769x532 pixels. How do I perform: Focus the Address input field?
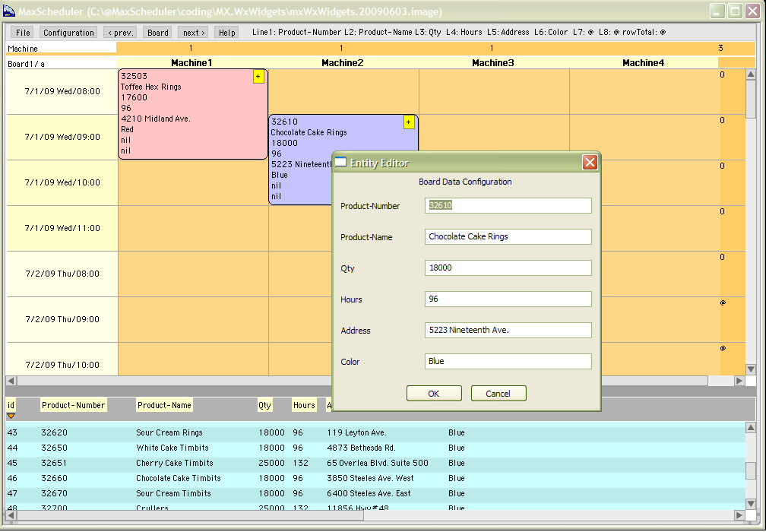pos(507,330)
